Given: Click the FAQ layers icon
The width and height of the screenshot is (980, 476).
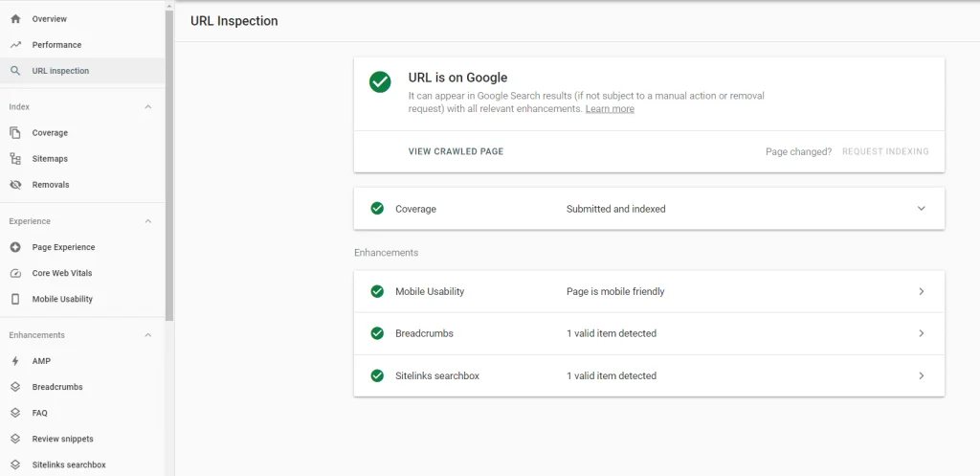Looking at the screenshot, I should coord(15,413).
